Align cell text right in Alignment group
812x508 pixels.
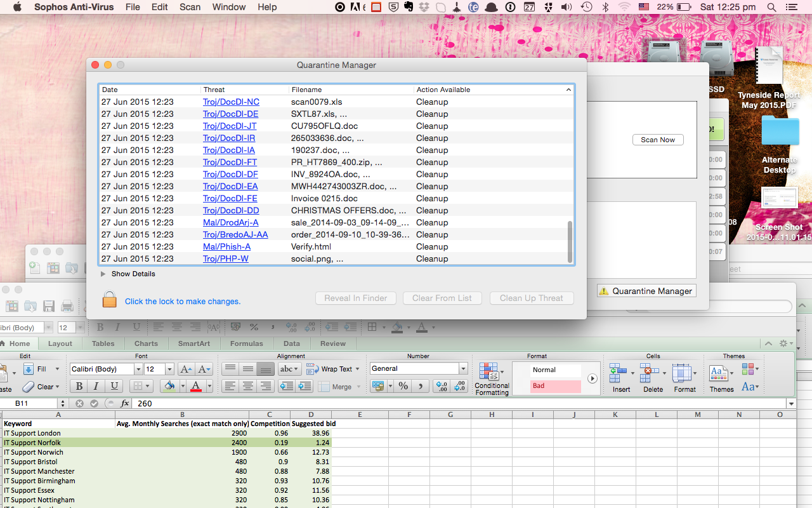266,386
